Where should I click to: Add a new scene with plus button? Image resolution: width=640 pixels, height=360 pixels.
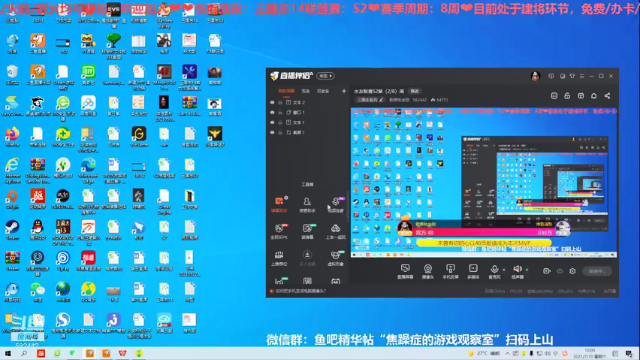344,91
